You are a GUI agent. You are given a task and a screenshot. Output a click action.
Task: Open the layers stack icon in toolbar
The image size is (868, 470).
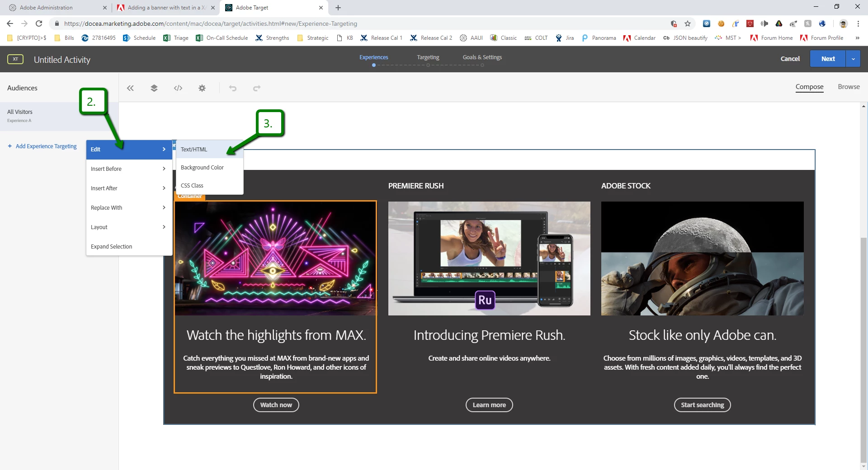click(x=154, y=88)
